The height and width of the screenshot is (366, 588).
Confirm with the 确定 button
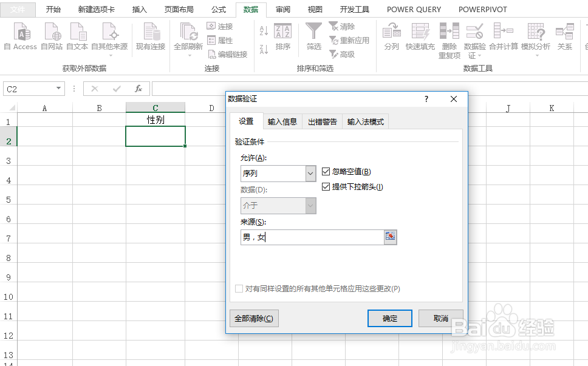click(x=389, y=318)
